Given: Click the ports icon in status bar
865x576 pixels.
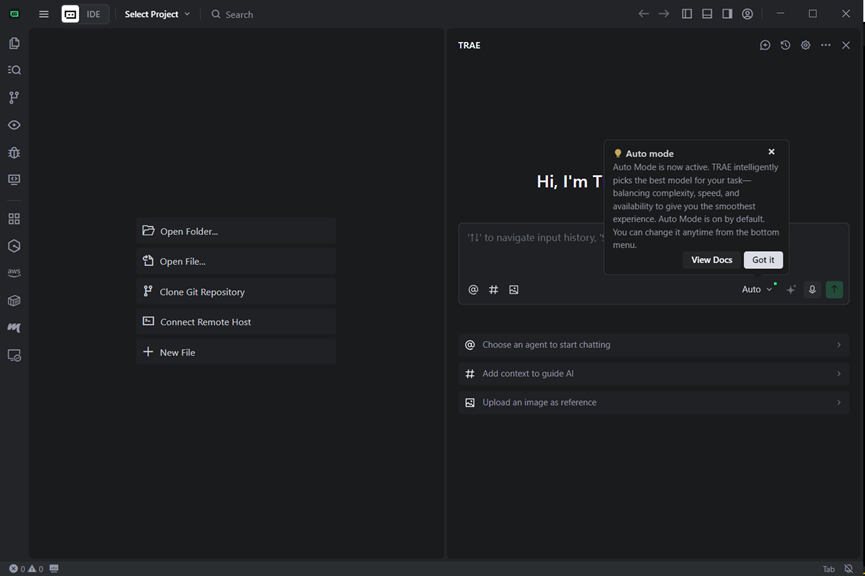Looking at the screenshot, I should [54, 569].
